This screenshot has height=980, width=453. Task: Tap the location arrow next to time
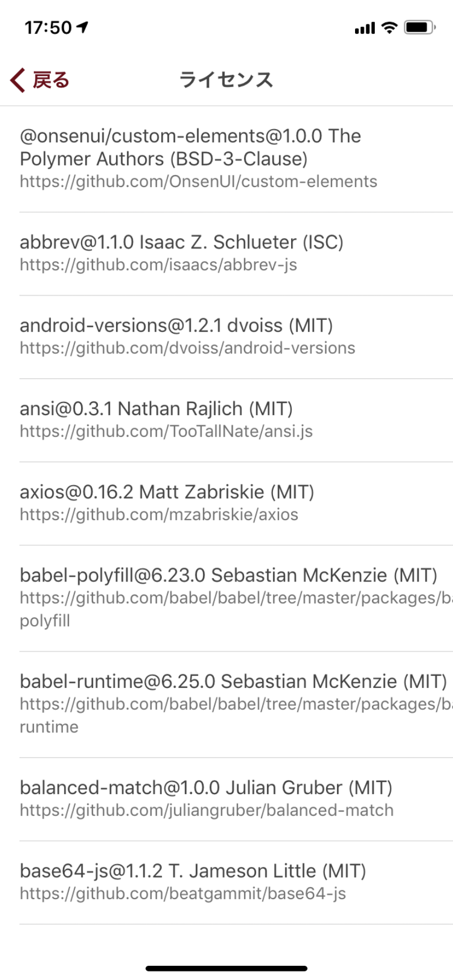pos(83,27)
